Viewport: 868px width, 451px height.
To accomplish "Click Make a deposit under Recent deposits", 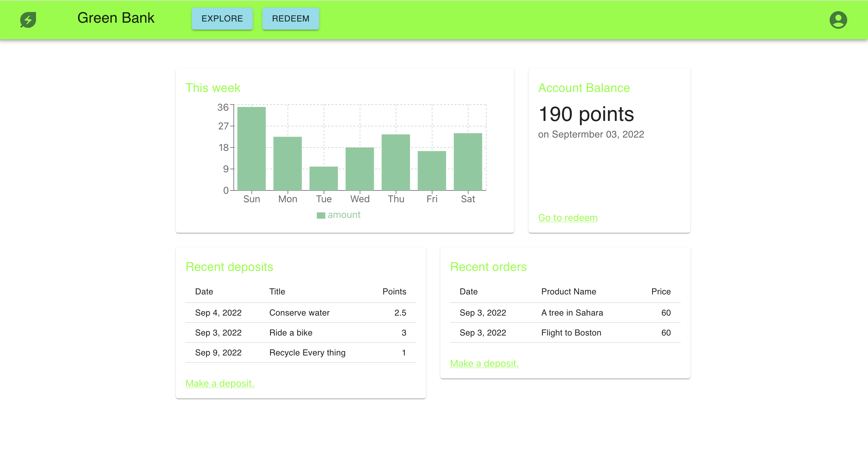I will click(x=220, y=383).
